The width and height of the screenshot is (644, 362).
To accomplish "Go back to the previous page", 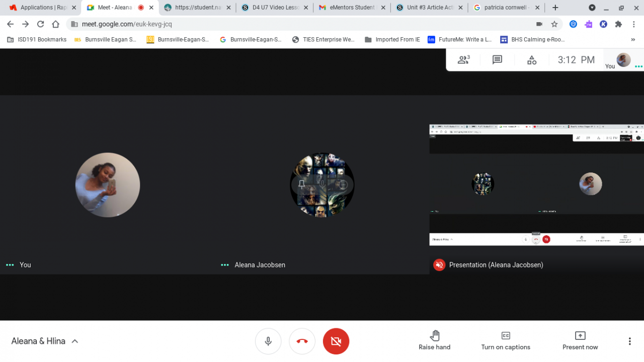I will coord(11,24).
